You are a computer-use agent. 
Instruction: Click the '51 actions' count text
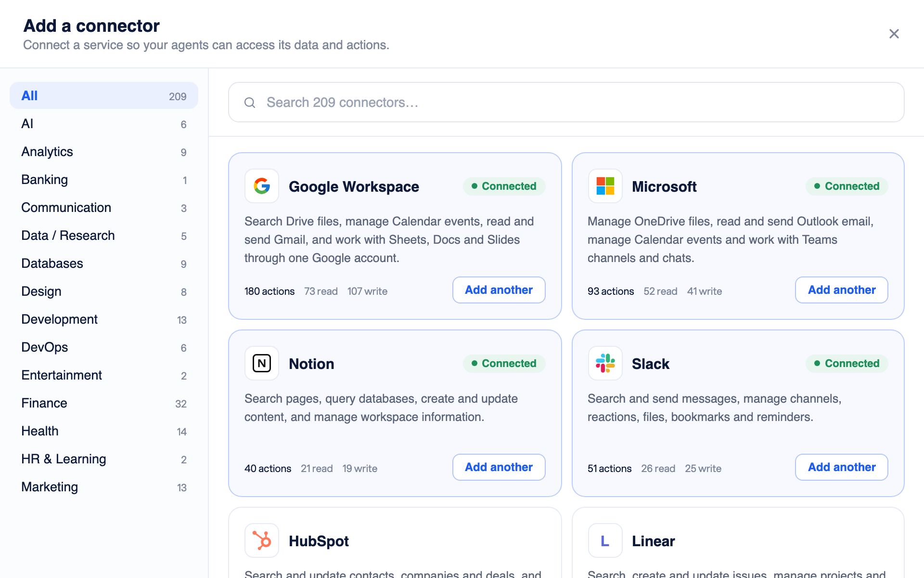(x=609, y=469)
